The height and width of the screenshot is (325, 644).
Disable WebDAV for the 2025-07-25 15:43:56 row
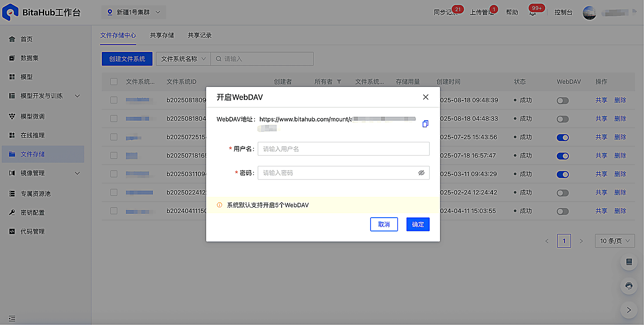[x=563, y=137]
